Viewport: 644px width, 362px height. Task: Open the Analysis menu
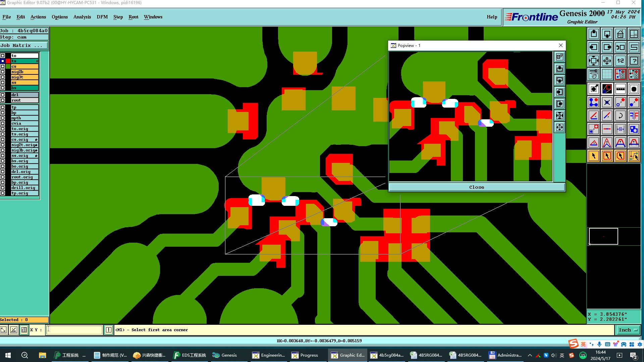[82, 17]
